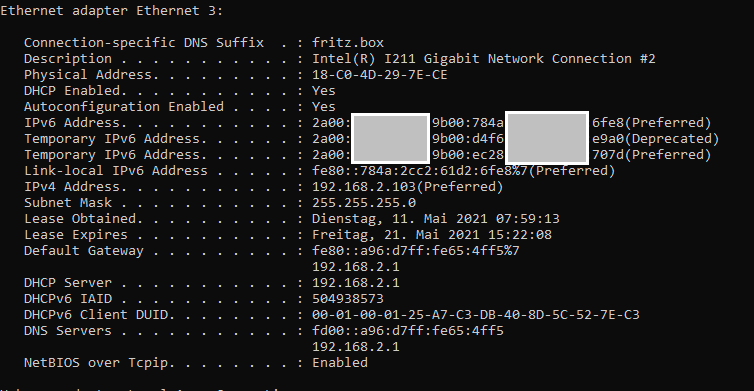Click the first gray redaction box

click(390, 139)
